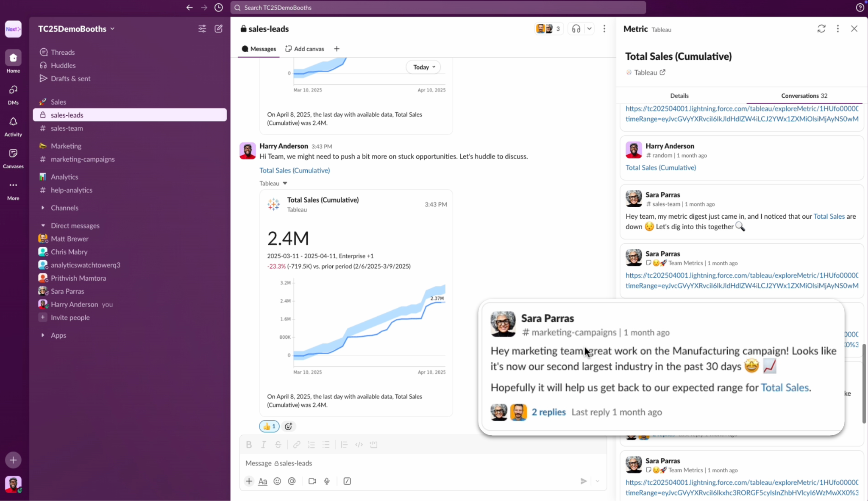Switch to the Details tab
This screenshot has height=501, width=868.
(x=679, y=96)
